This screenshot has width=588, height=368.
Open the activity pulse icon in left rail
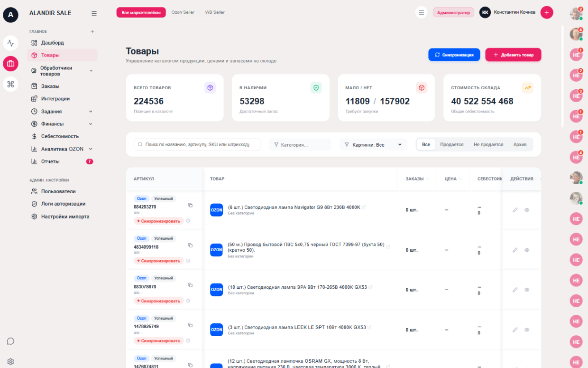click(10, 43)
